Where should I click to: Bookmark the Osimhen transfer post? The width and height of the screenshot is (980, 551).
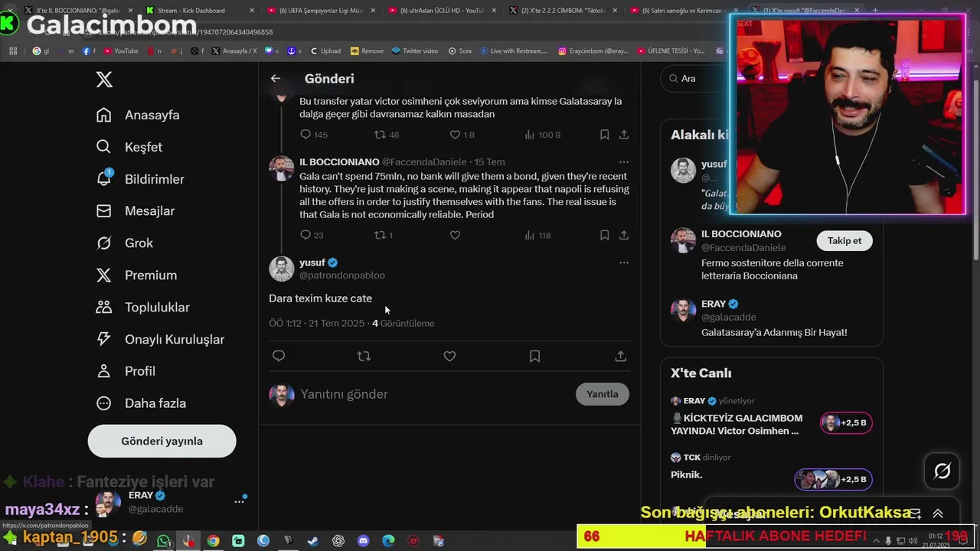pos(604,135)
